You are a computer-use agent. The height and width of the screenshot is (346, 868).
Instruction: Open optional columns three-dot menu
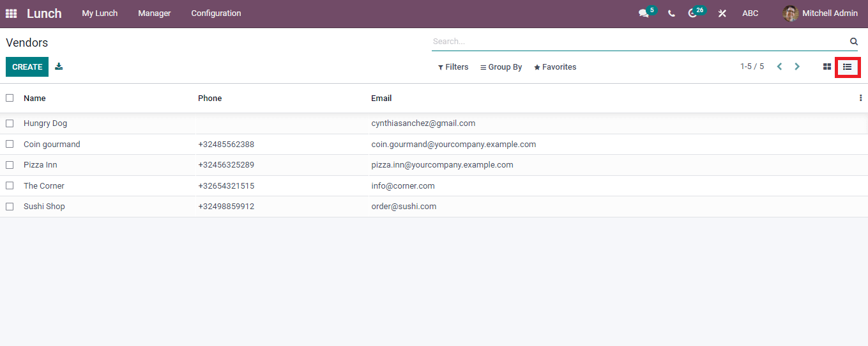[x=860, y=98]
